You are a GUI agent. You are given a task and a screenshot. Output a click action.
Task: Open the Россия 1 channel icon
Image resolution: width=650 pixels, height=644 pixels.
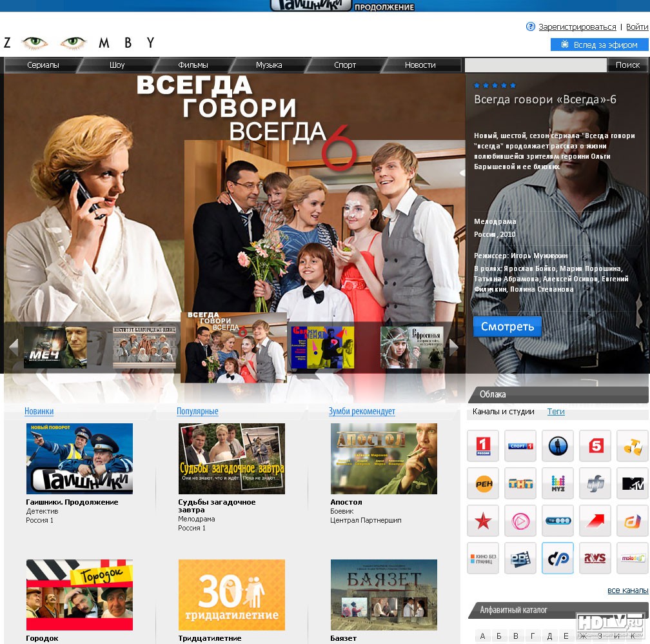point(483,446)
